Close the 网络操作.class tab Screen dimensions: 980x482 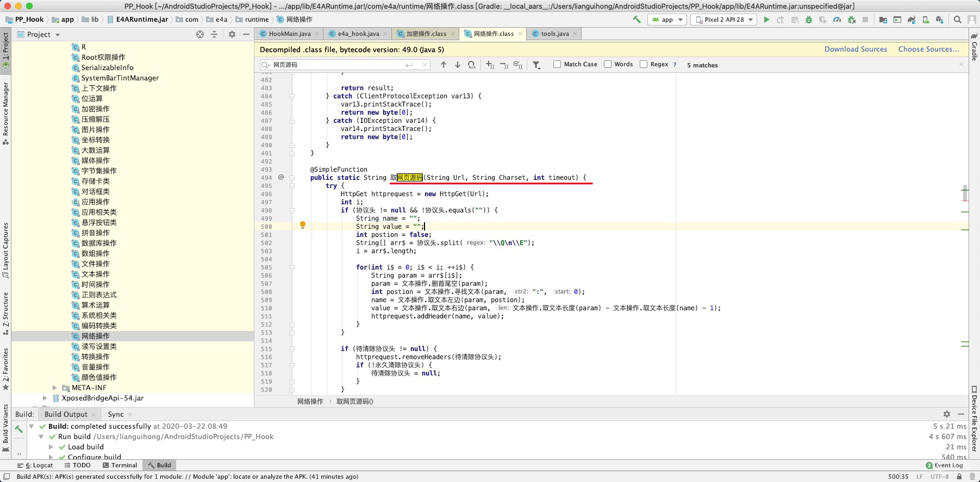click(x=520, y=34)
